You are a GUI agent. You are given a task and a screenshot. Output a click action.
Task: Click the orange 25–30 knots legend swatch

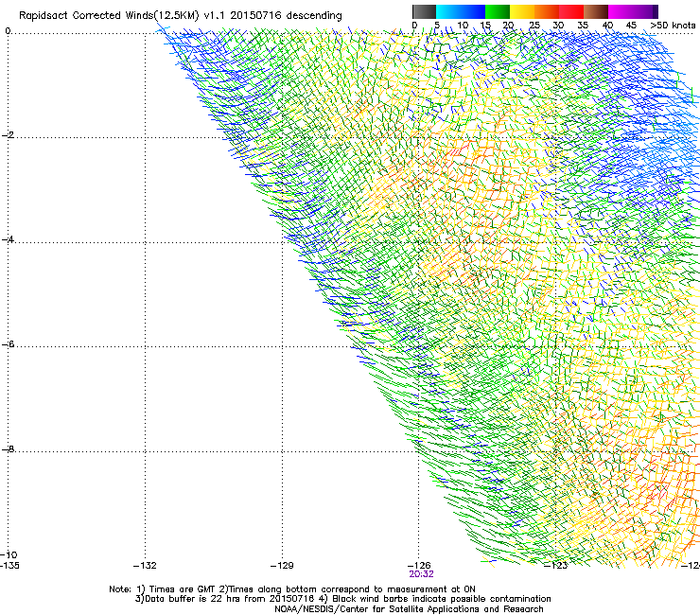pyautogui.click(x=547, y=11)
